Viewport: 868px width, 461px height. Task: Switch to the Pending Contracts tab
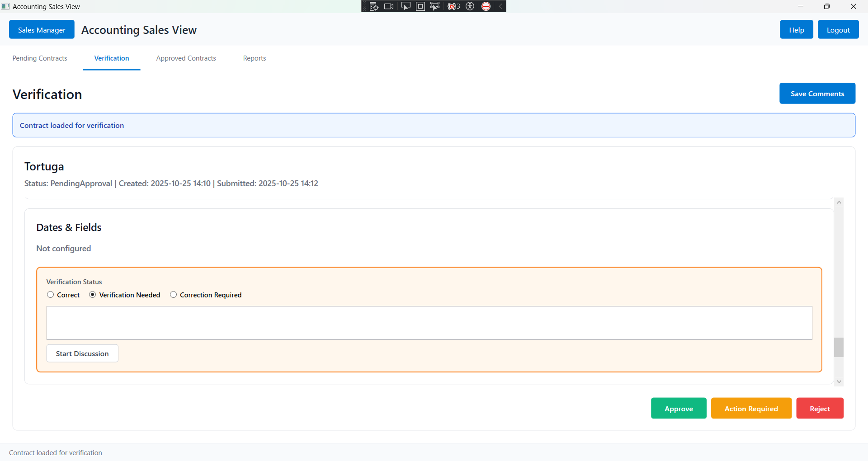pyautogui.click(x=40, y=58)
